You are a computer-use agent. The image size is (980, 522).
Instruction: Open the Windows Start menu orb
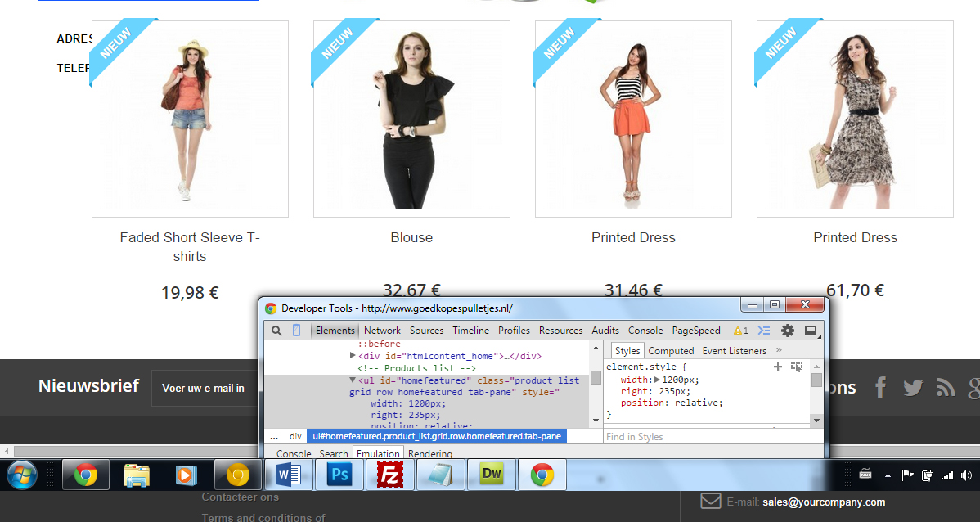[x=21, y=475]
